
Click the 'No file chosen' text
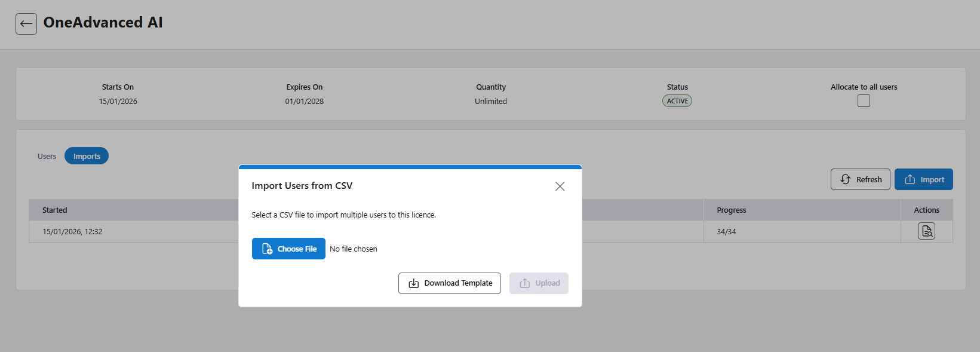(x=354, y=249)
